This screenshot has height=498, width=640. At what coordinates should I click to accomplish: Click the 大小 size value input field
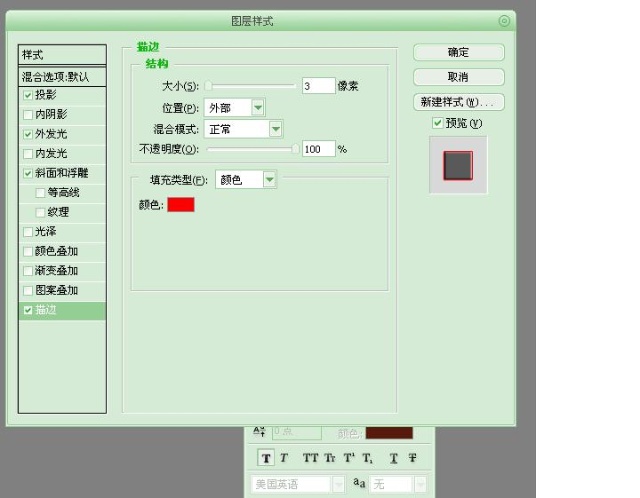pyautogui.click(x=318, y=86)
